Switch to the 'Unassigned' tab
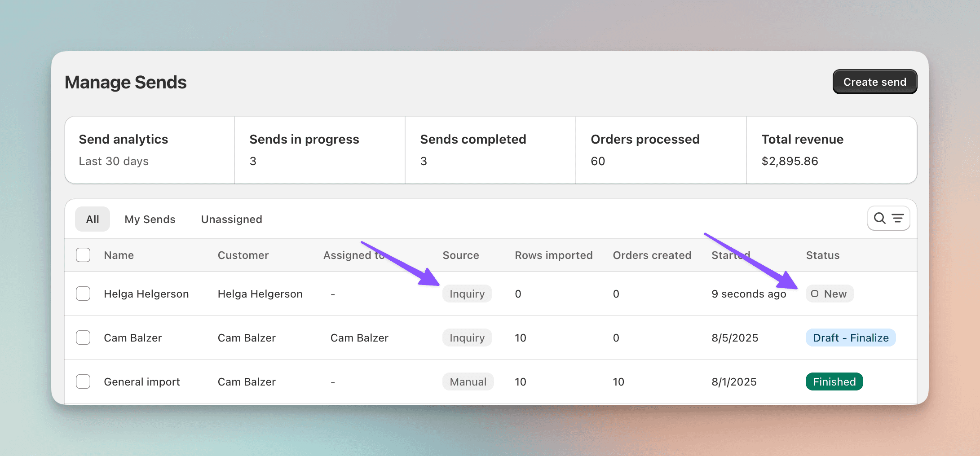 tap(231, 219)
